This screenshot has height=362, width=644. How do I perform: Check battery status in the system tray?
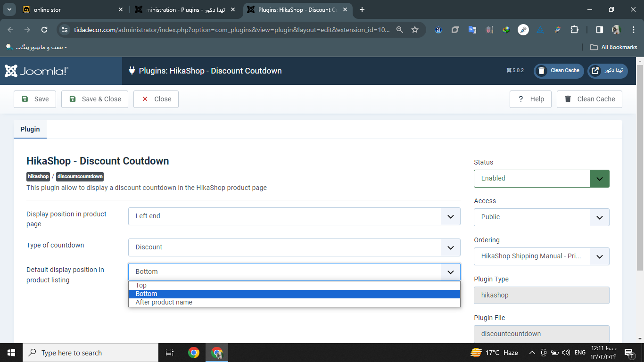(x=555, y=353)
